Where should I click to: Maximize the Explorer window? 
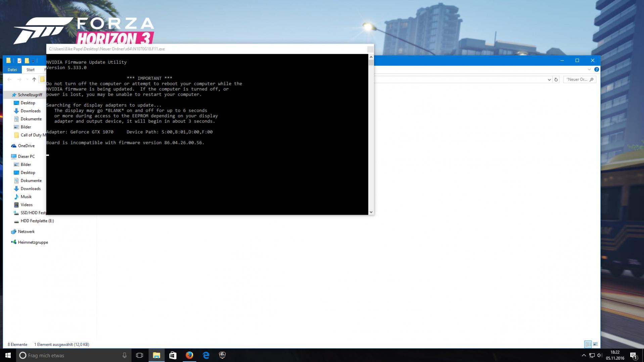coord(577,60)
